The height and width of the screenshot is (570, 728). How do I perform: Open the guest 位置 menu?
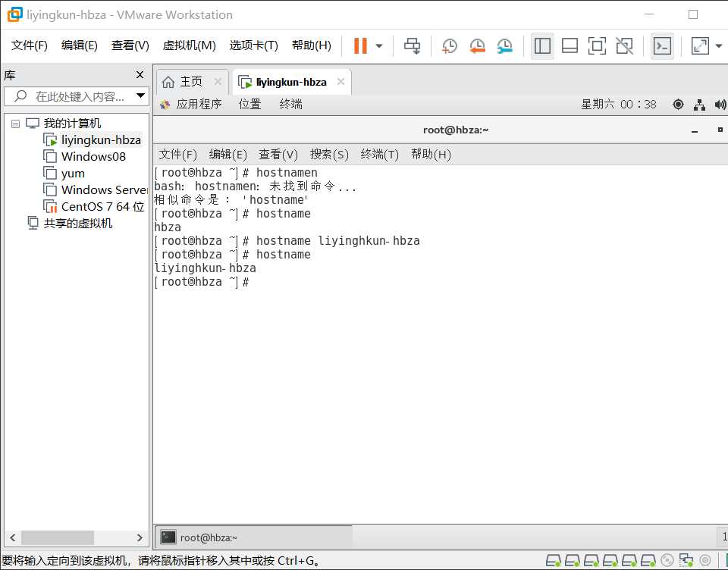pyautogui.click(x=249, y=105)
